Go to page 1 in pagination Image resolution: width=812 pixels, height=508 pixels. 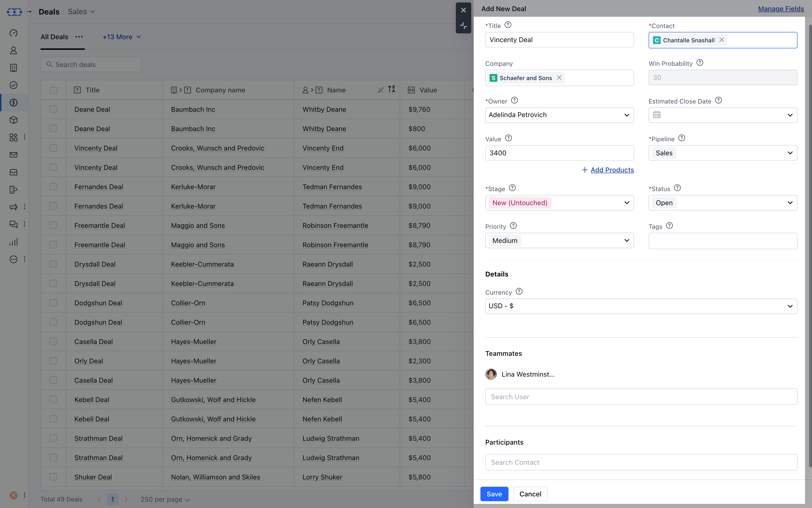pos(112,499)
